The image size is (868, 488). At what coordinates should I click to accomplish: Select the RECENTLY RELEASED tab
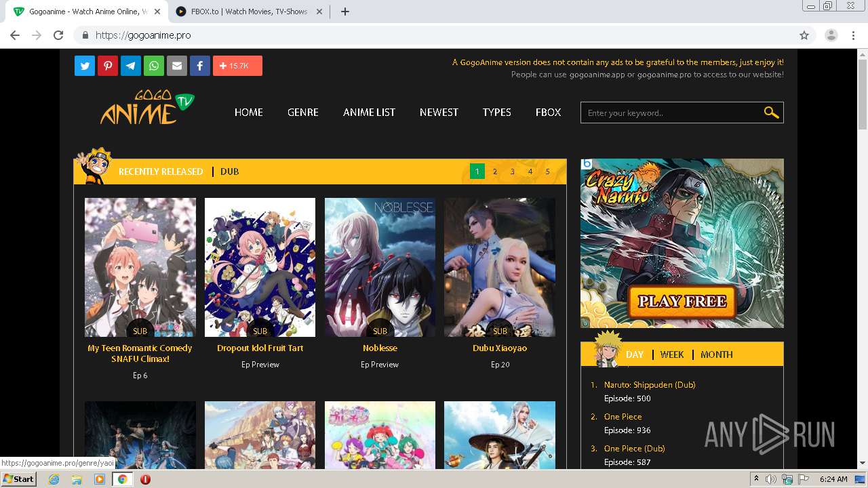tap(161, 171)
